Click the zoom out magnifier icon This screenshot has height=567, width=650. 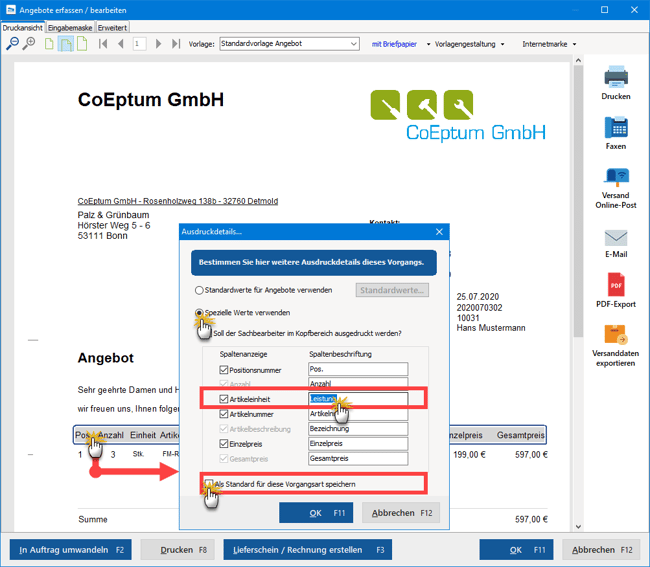11,44
